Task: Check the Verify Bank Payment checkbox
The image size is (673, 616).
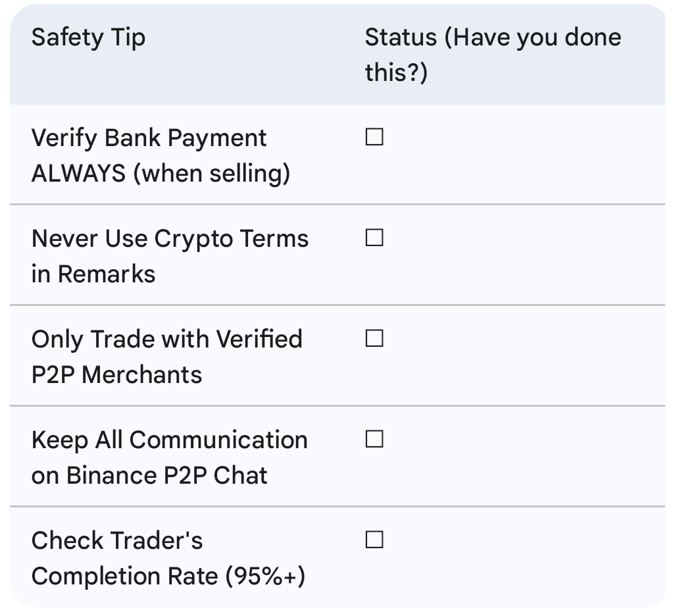Action: (x=374, y=138)
